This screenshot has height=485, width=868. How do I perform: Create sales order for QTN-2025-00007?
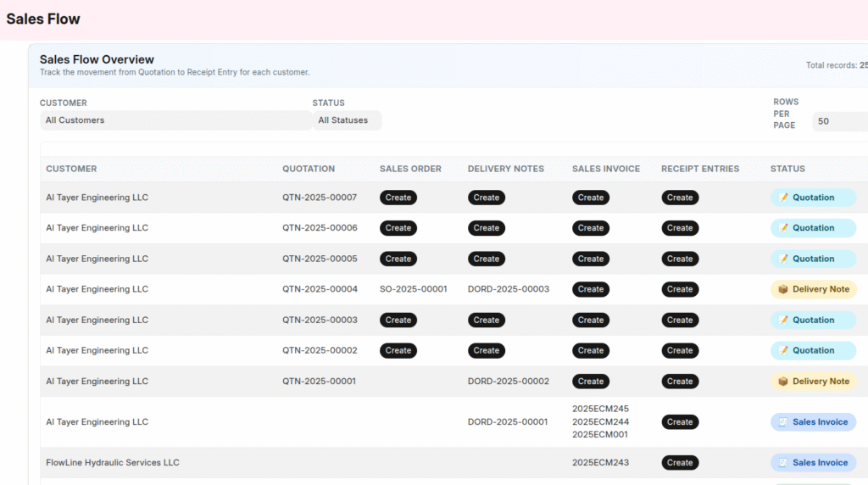398,198
